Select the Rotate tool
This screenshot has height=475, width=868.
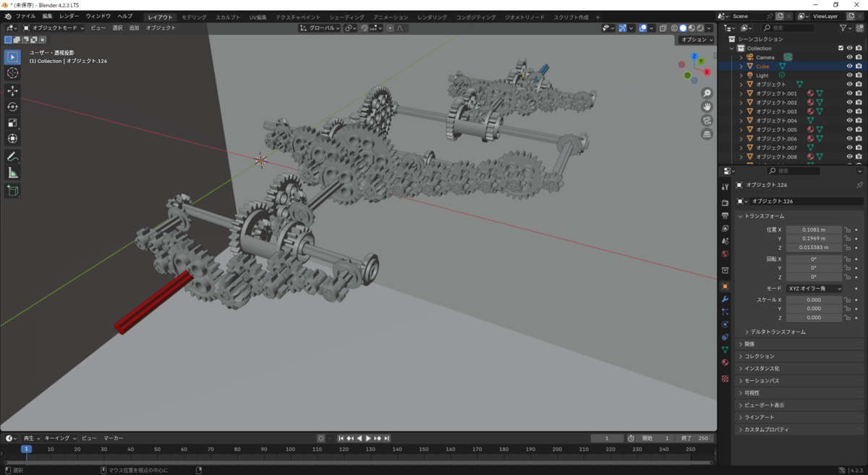click(x=12, y=107)
